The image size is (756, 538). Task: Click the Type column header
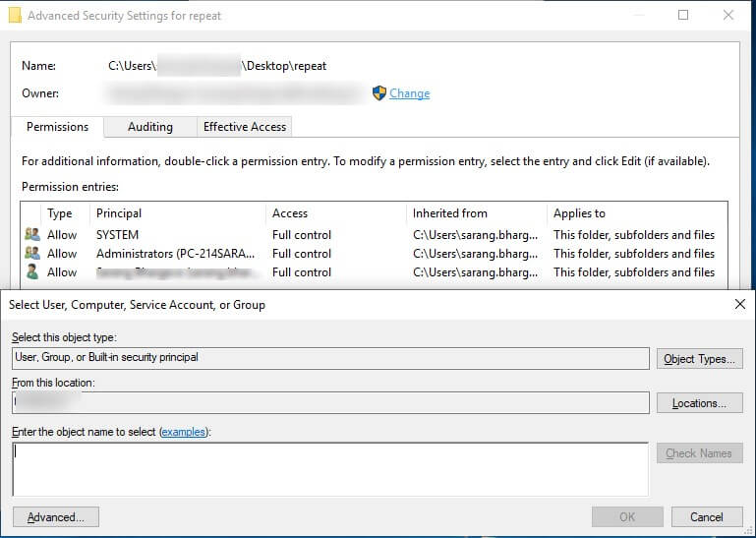[x=59, y=213]
